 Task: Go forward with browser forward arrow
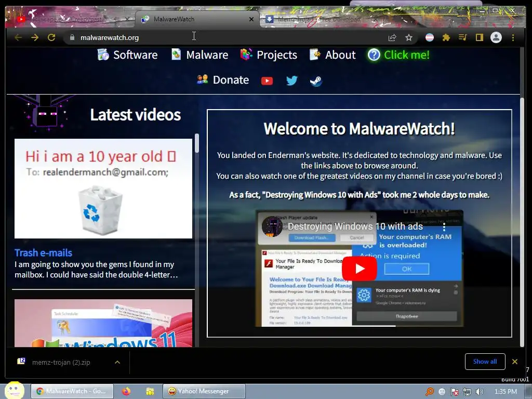pos(35,37)
